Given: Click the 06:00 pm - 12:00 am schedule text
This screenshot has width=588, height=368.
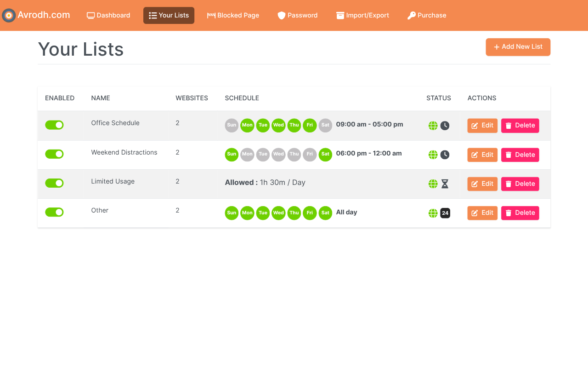Looking at the screenshot, I should [x=369, y=153].
